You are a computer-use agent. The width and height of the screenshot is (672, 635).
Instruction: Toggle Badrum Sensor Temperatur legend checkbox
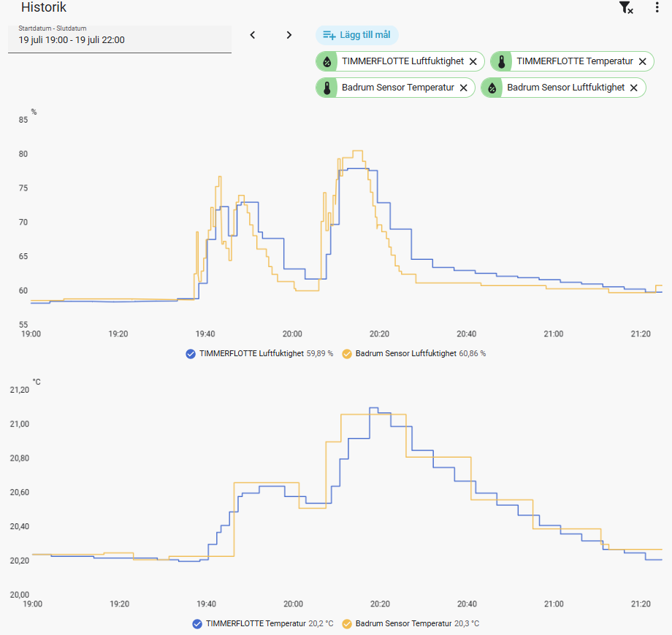(x=347, y=624)
